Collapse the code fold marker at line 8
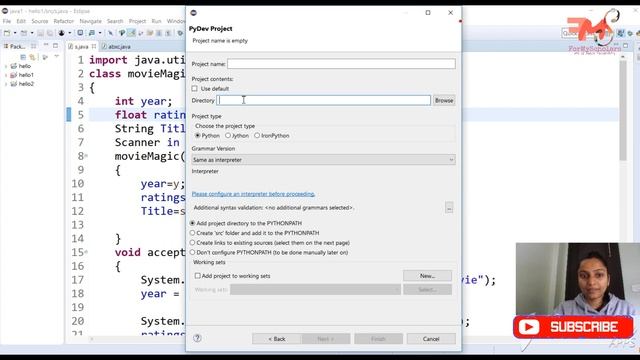Image resolution: width=640 pixels, height=360 pixels. [x=87, y=156]
